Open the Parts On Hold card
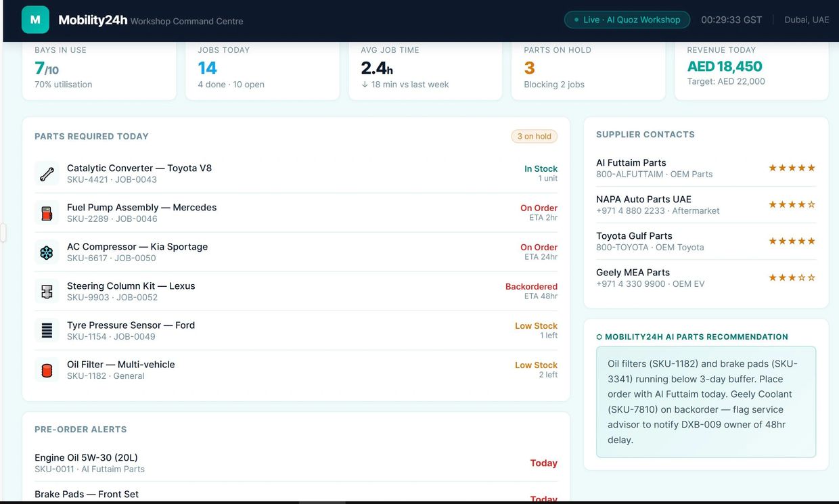This screenshot has width=839, height=504. 589,71
